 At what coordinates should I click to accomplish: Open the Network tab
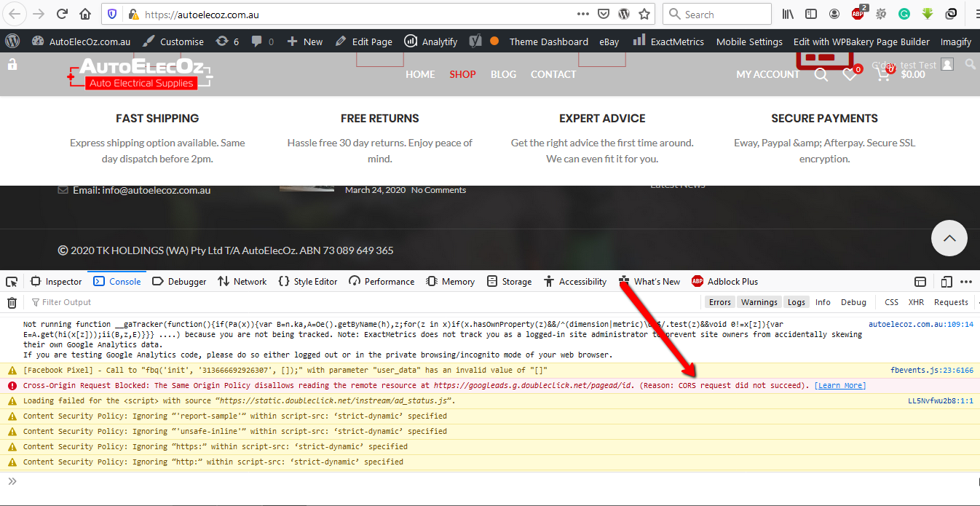tap(242, 282)
